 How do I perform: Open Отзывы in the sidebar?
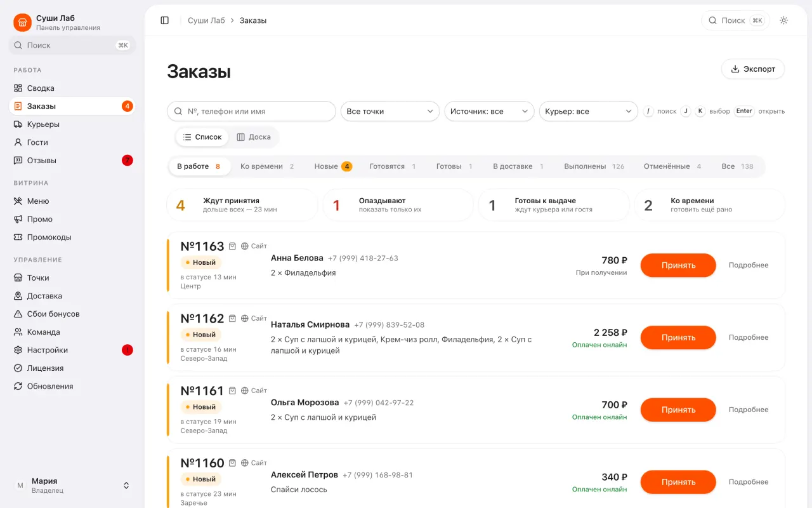(x=72, y=161)
